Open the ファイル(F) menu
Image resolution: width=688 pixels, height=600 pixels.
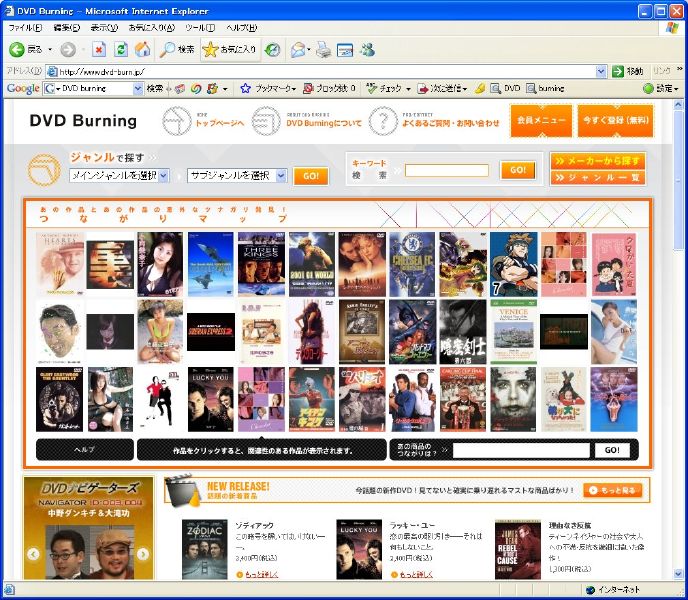pos(25,27)
